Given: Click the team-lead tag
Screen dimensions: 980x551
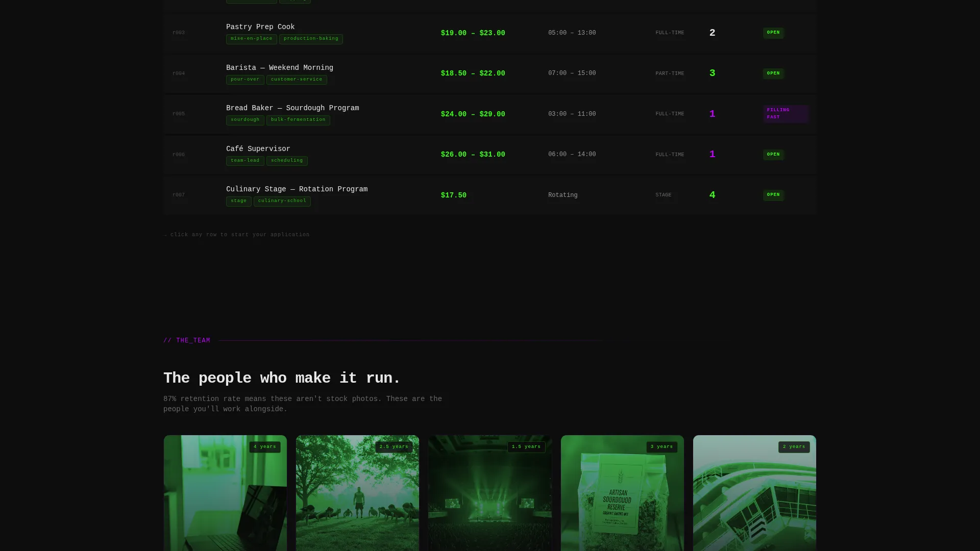Looking at the screenshot, I should click(x=245, y=161).
